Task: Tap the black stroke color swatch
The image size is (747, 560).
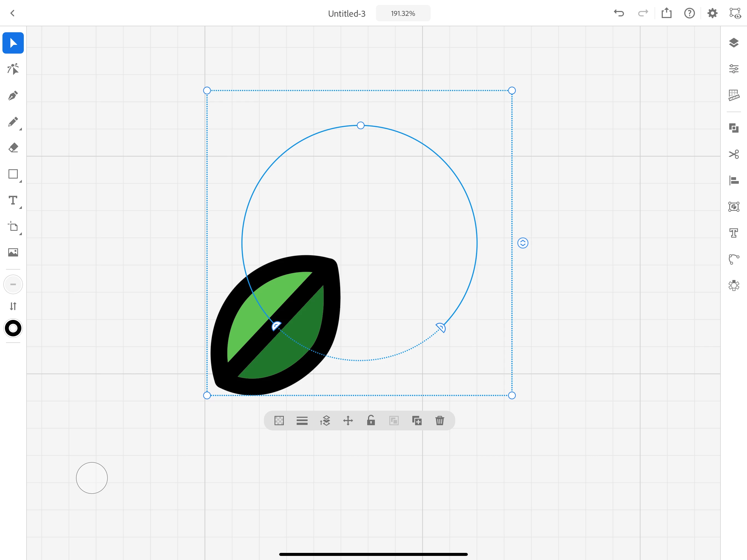Action: click(13, 328)
